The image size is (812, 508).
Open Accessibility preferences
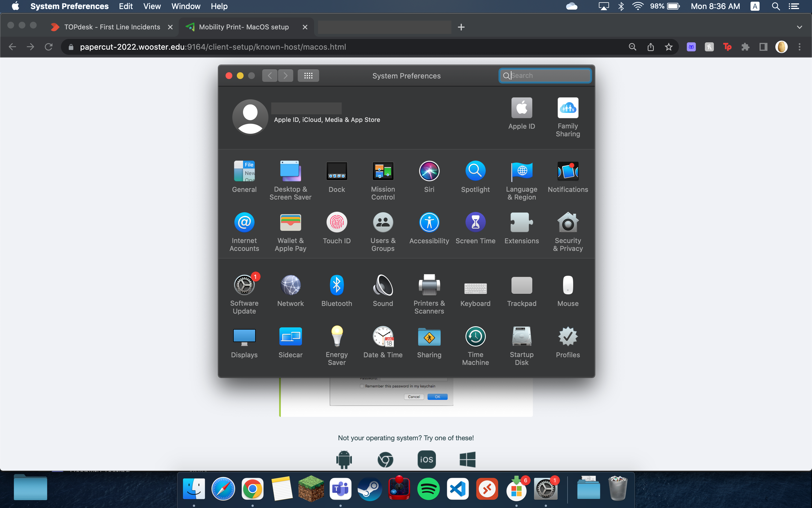coord(429,228)
